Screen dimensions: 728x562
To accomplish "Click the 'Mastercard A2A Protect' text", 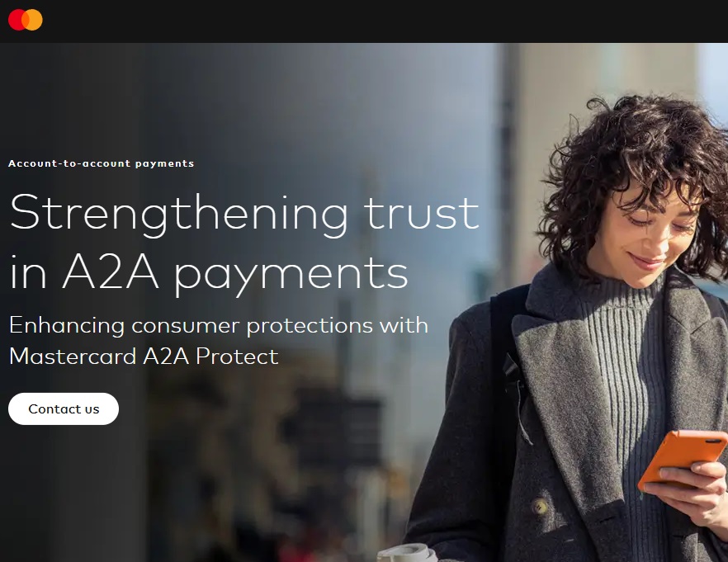I will coord(144,357).
